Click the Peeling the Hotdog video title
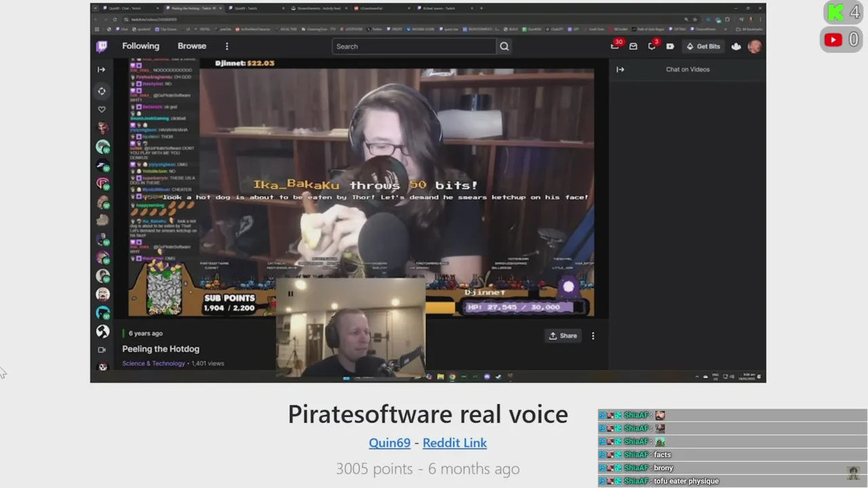Screen dimensions: 868x488 pyautogui.click(x=161, y=349)
